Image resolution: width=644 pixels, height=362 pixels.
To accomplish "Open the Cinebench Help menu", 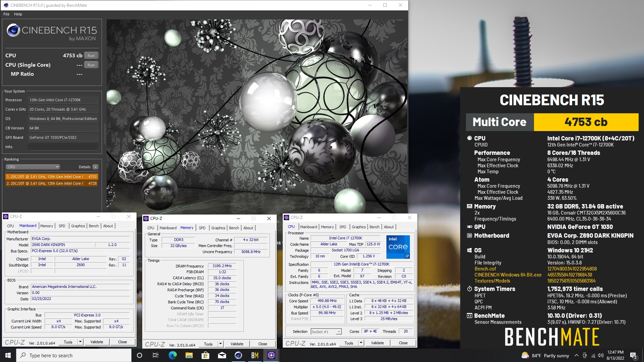I will coord(18,14).
